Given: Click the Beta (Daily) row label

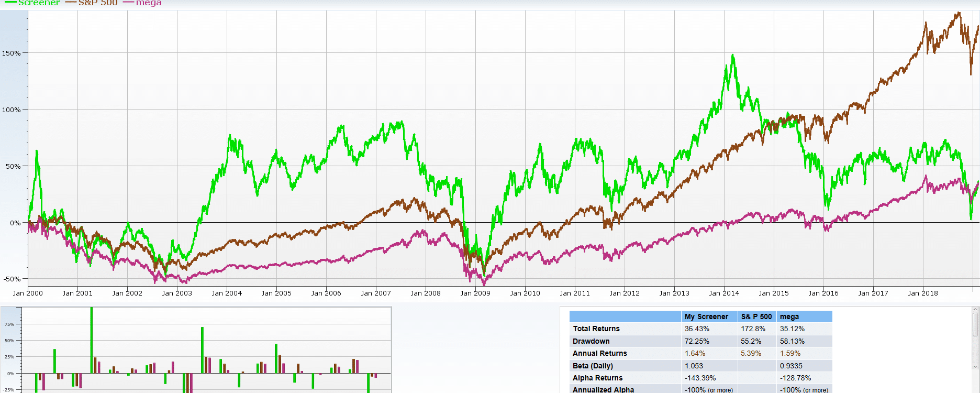Looking at the screenshot, I should pyautogui.click(x=593, y=366).
